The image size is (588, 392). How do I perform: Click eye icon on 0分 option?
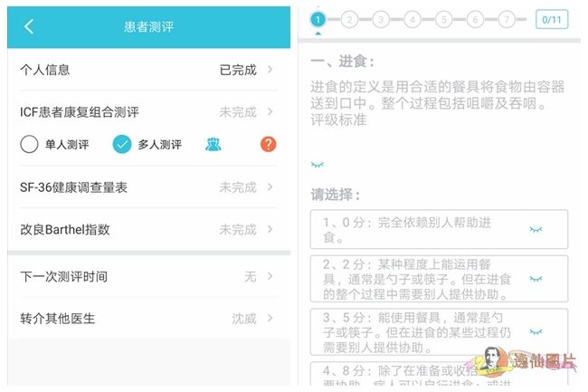[x=536, y=230]
